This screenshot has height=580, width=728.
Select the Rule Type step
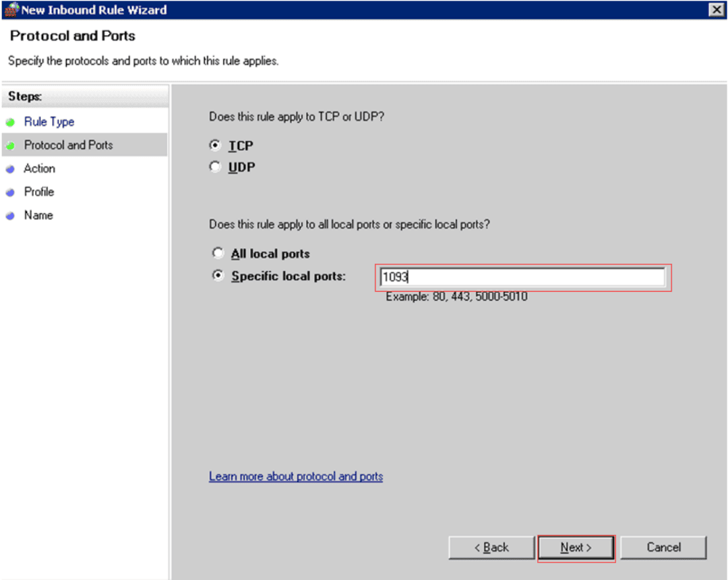[49, 122]
